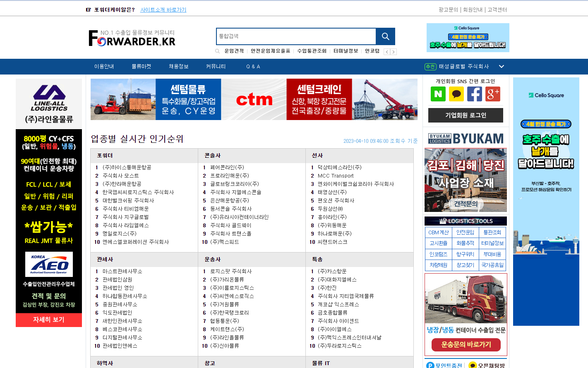Open 창고찾기 logistics tool
This screenshot has height=368, width=588.
point(465,265)
